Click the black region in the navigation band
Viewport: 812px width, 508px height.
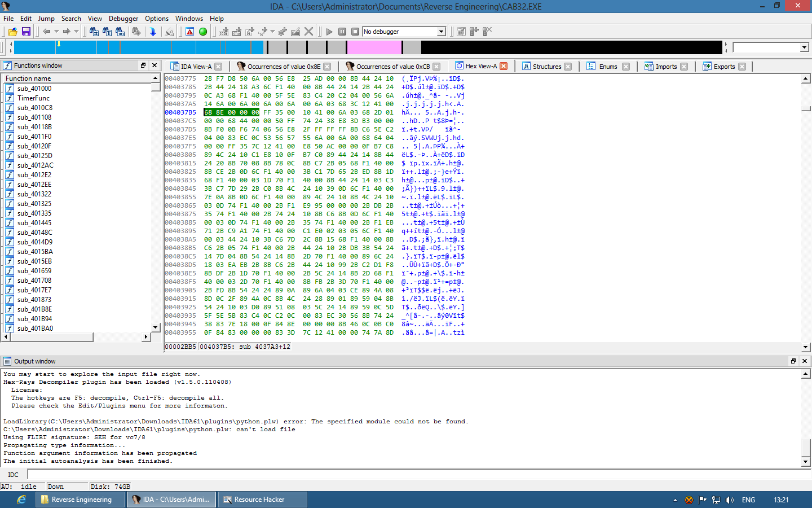pos(571,47)
